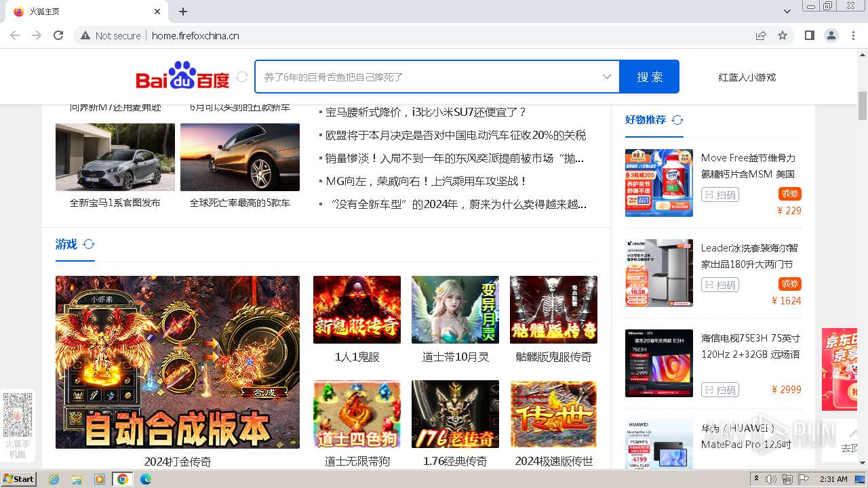This screenshot has height=488, width=868.
Task: Open 全新宝马1系官图发布 car thumbnail
Action: tap(115, 157)
